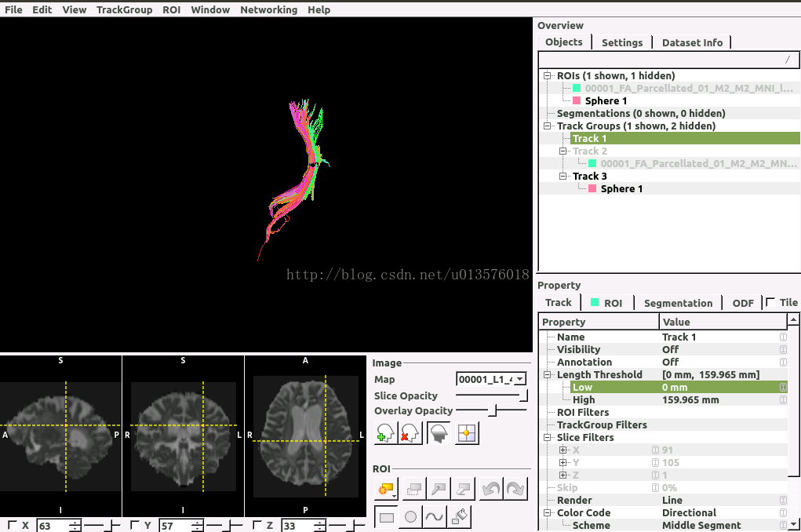Click the crosshair center slice icon
The height and width of the screenshot is (532, 801).
click(466, 433)
